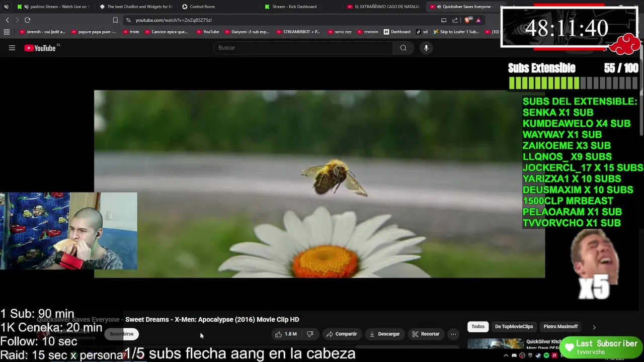Click the bee video player area
The image size is (644, 362).
(x=319, y=184)
